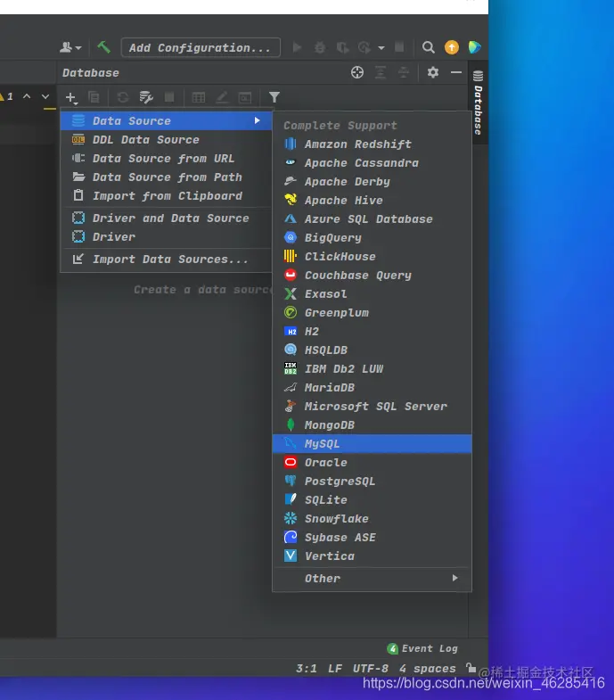Select IBM Db2 LUW

point(372,369)
